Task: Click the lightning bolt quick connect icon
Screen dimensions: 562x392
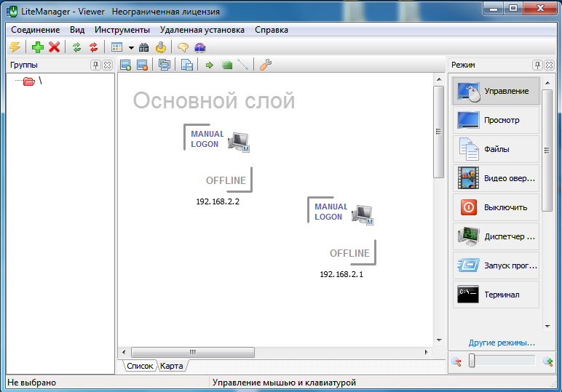Action: point(15,47)
